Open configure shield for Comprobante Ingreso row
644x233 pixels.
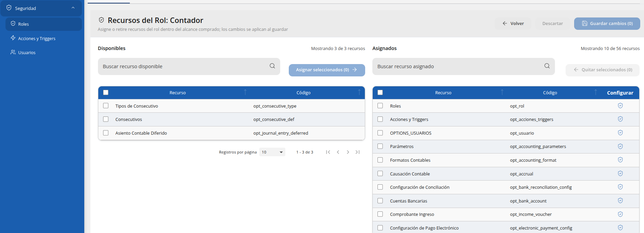(620, 214)
